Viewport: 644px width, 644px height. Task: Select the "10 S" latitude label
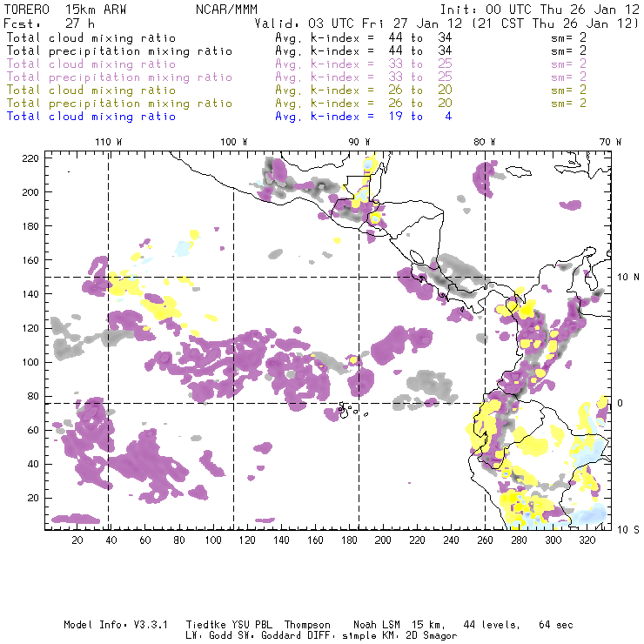tap(628, 530)
